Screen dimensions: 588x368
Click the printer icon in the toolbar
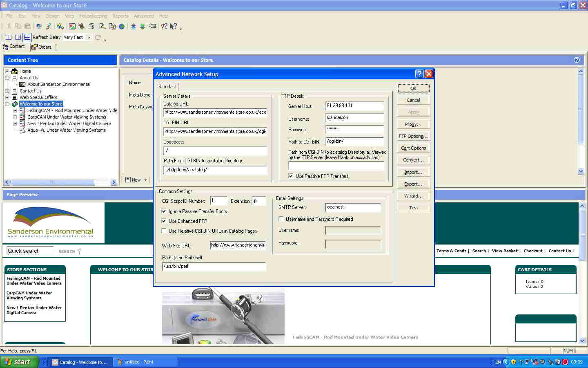pos(91,27)
